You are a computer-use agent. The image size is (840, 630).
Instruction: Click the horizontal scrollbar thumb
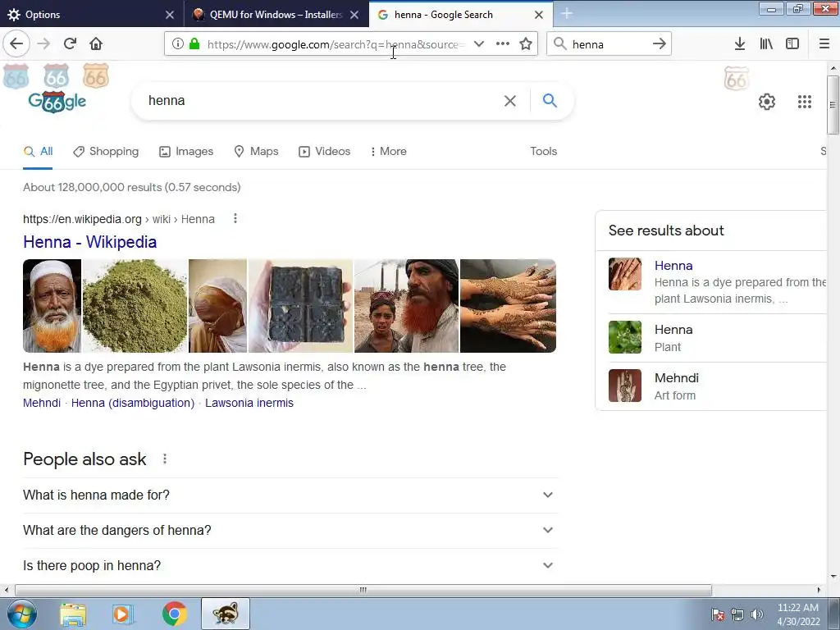[x=363, y=590]
